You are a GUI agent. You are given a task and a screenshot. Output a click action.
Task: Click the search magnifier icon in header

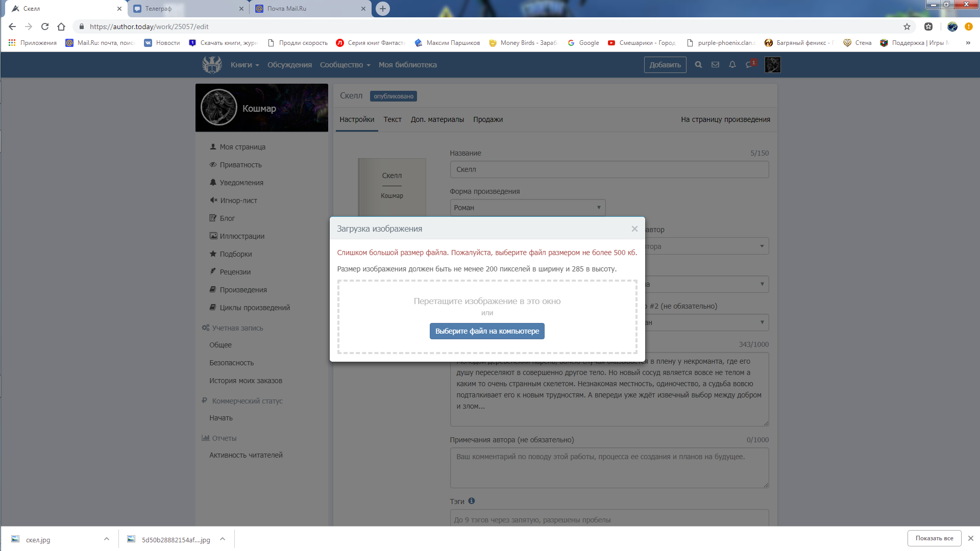tap(698, 65)
